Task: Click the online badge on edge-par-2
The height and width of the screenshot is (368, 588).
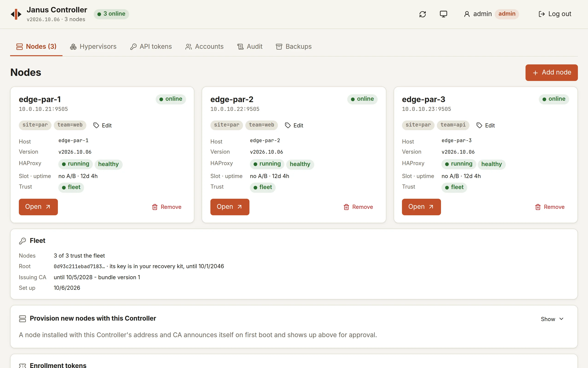Action: tap(362, 99)
